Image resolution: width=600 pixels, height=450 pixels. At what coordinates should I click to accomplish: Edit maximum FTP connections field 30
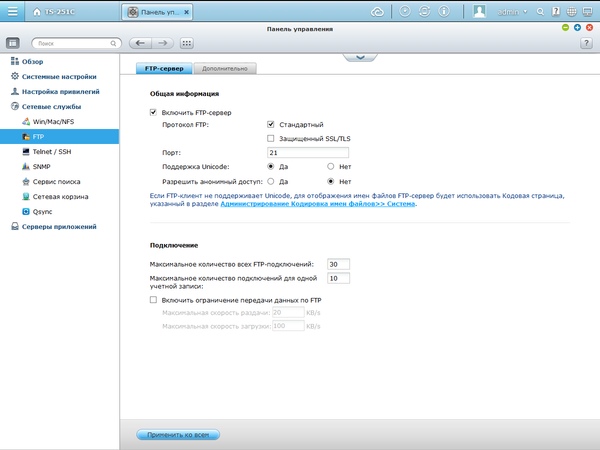tap(338, 264)
